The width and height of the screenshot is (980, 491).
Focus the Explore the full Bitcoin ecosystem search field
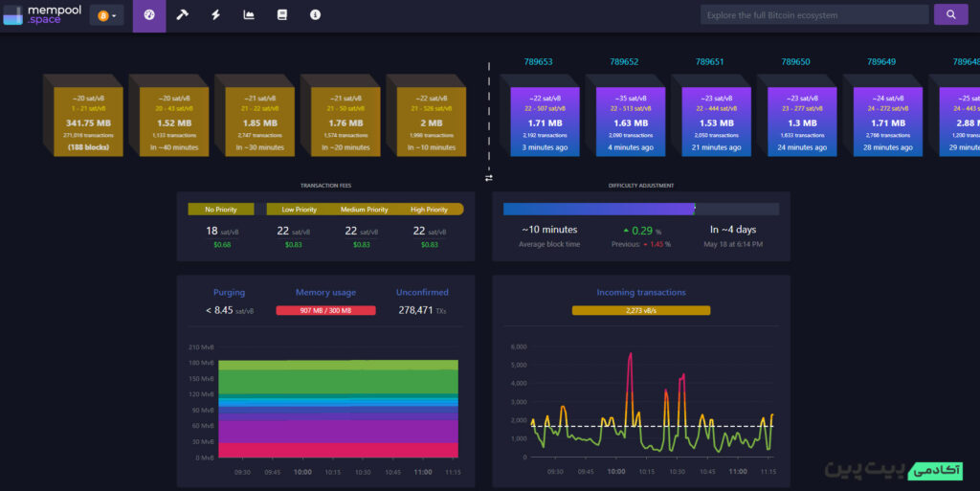point(814,15)
